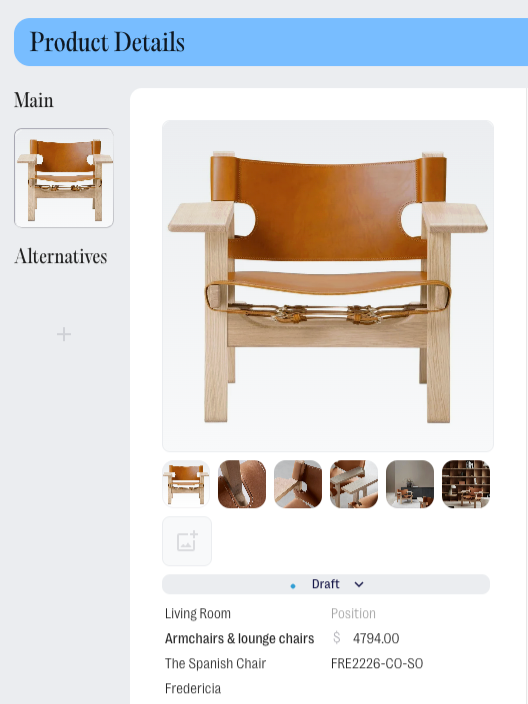This screenshot has height=704, width=528.
Task: Expand the Draft status chevron
Action: (359, 584)
